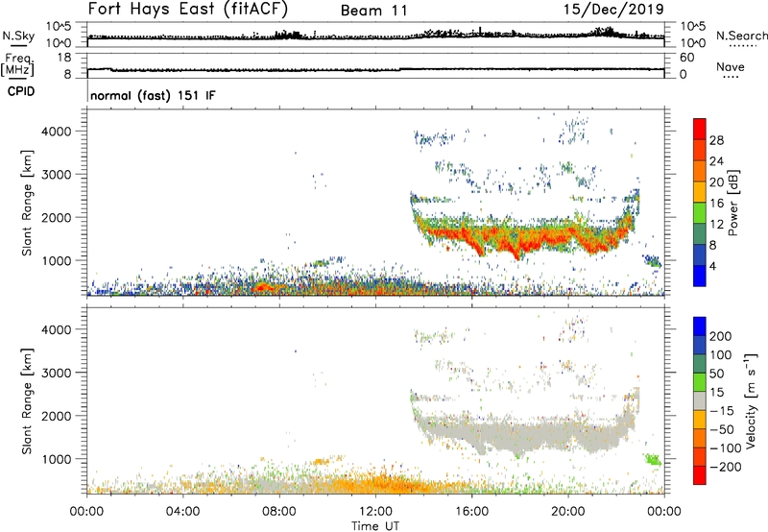Click the '200' velocity colorbar tick

point(721,336)
